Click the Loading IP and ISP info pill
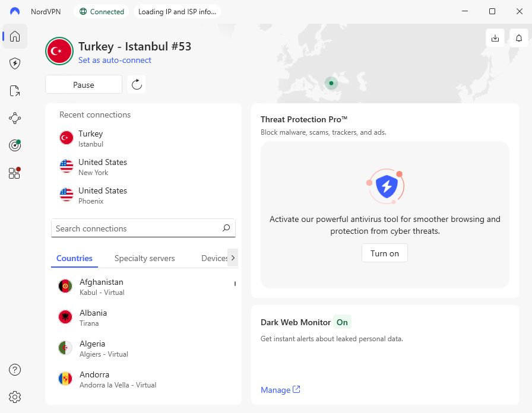Screen dimensions: 532x413 [177, 11]
